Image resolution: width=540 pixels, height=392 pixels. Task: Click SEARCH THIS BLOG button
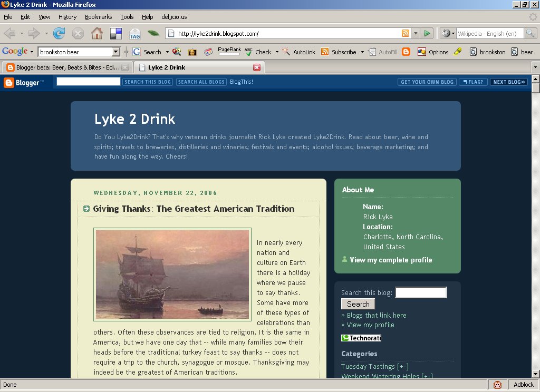click(148, 82)
